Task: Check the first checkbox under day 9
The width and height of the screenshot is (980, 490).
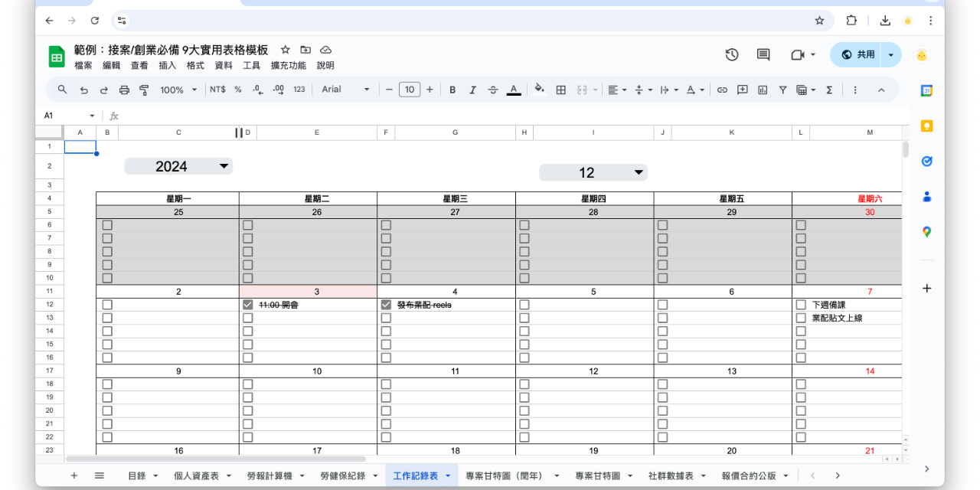Action: pos(107,384)
